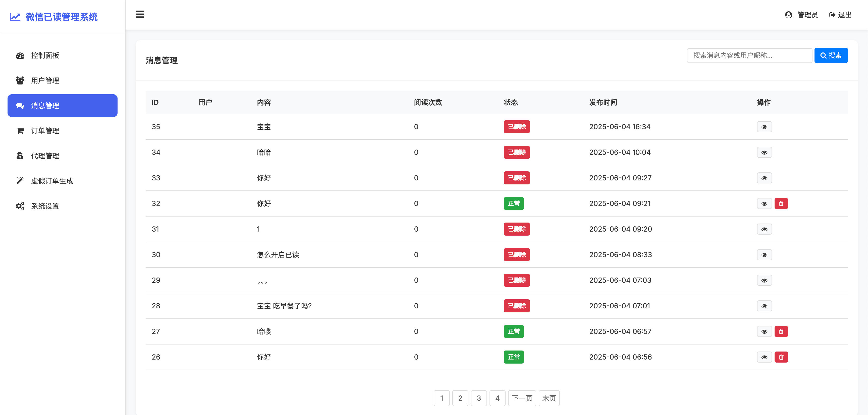Image resolution: width=868 pixels, height=415 pixels.
Task: Focus the 搜索消息内容或用户昵称 search field
Action: point(749,55)
